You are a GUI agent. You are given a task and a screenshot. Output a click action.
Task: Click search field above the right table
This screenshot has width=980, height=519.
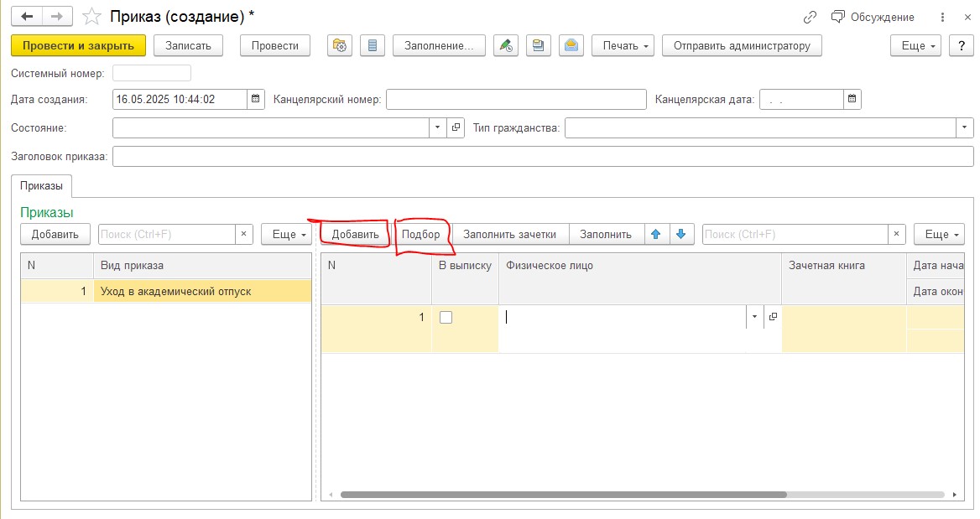[795, 234]
